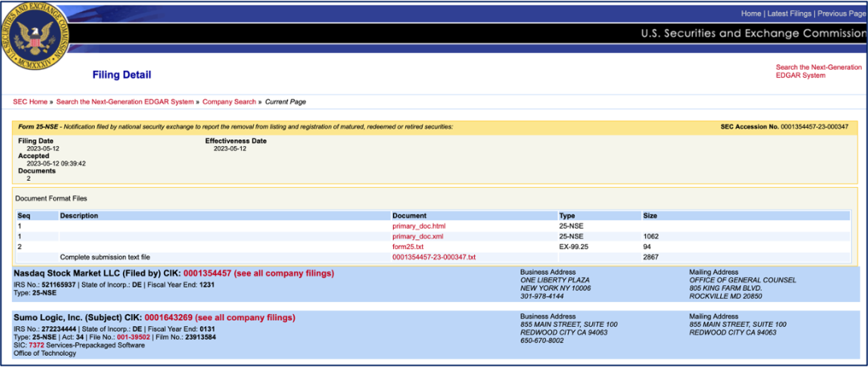Viewport: 868px width, 367px height.
Task: Select Sumo Logic phone 650-670-8002
Action: click(541, 340)
